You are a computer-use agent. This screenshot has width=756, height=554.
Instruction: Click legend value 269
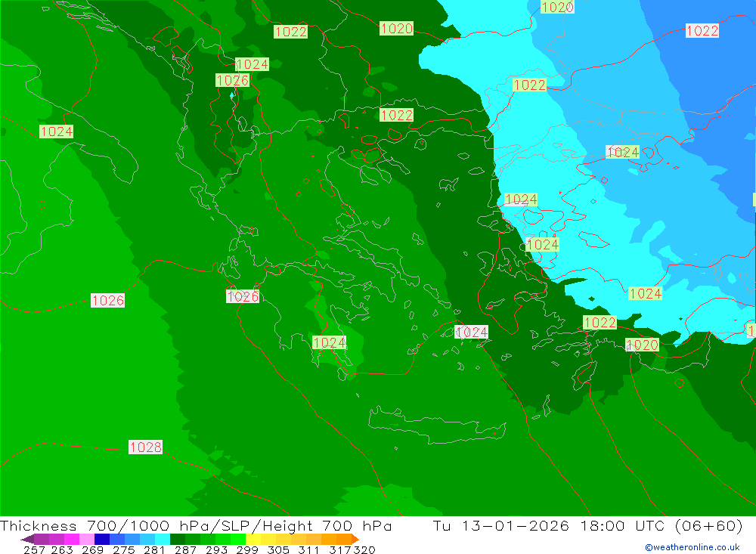pos(92,549)
